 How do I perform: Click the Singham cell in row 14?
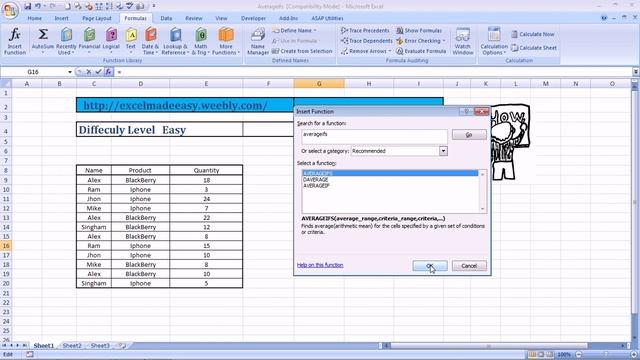point(94,227)
